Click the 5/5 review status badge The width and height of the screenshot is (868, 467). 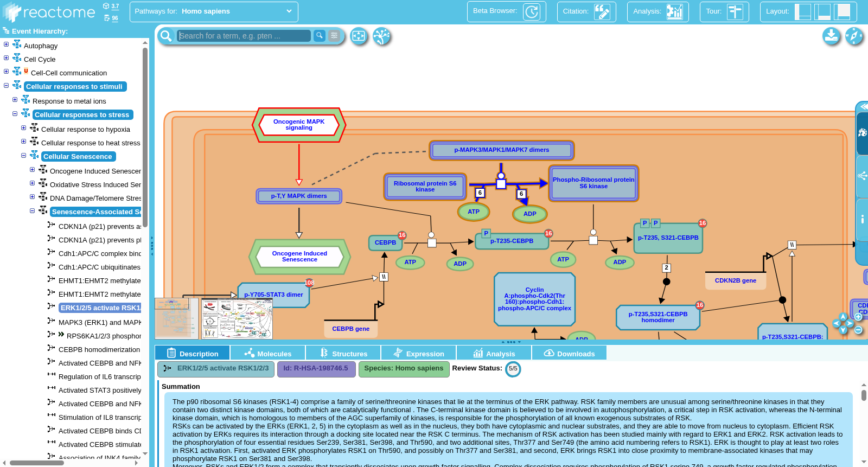coord(513,369)
